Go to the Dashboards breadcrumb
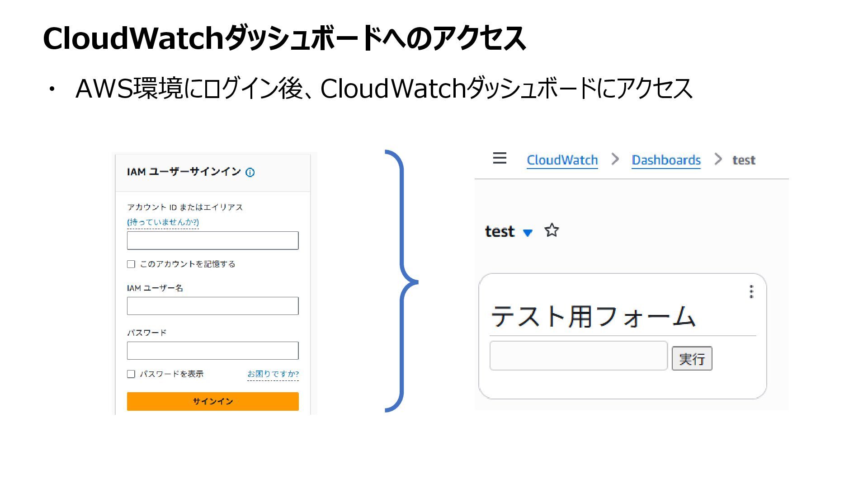The width and height of the screenshot is (868, 488). [x=666, y=160]
